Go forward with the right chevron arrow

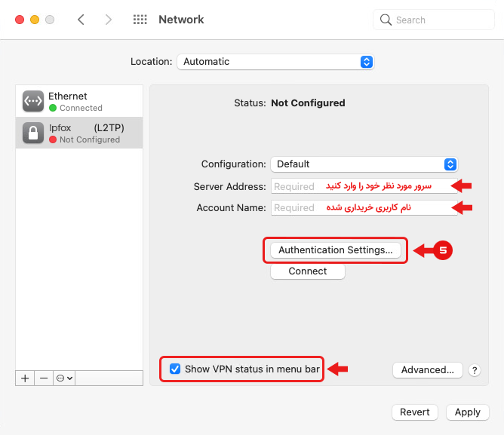tap(109, 20)
